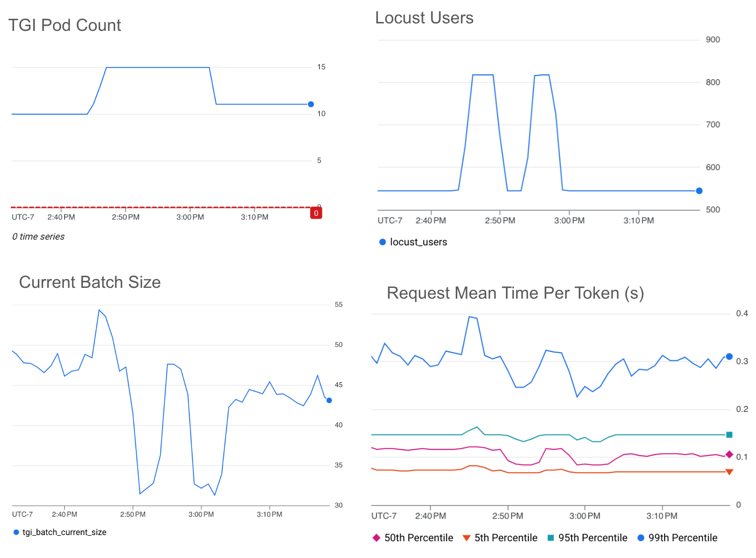The image size is (756, 558).
Task: Click 3:00 PM tick on TGI Pod Count
Action: 190,217
